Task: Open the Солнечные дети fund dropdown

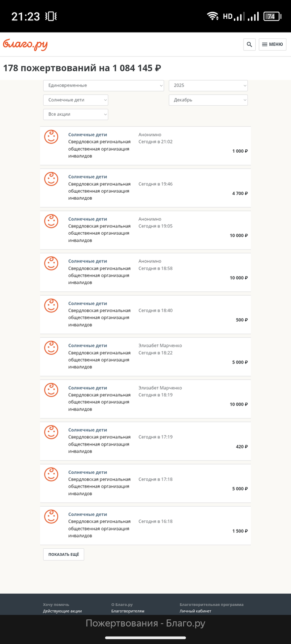Action: pyautogui.click(x=76, y=100)
